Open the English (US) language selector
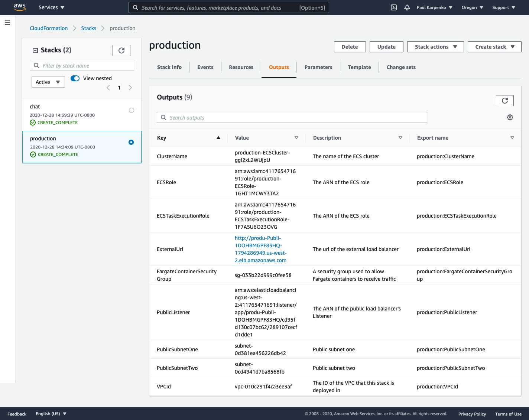 [x=51, y=414]
